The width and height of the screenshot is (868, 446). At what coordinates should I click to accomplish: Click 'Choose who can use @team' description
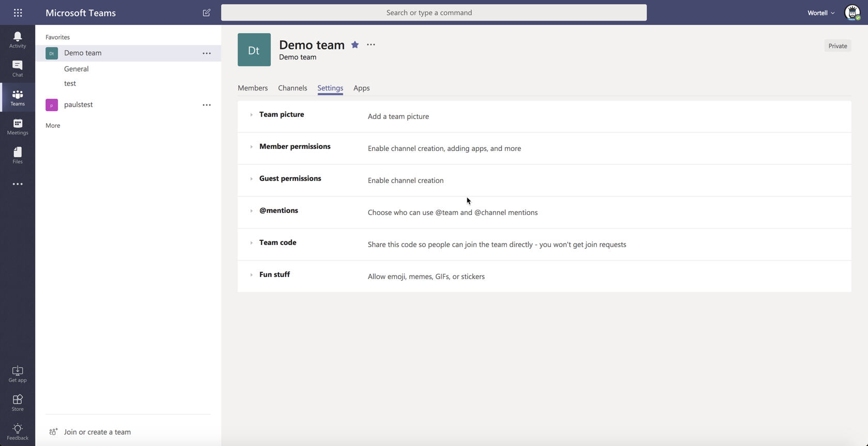click(x=453, y=212)
